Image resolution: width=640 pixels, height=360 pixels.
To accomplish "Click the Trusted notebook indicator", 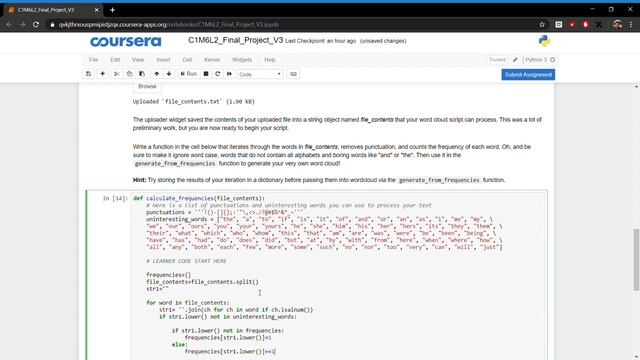I will pyautogui.click(x=497, y=60).
